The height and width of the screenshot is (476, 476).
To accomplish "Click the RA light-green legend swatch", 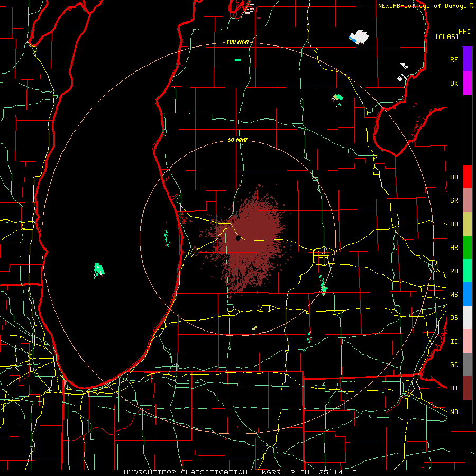I will 467,271.
